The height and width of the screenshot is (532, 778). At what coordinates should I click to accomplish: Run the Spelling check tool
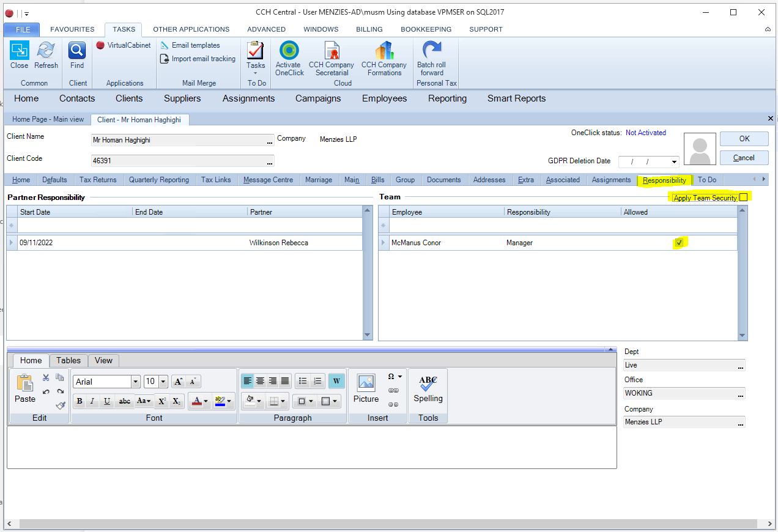click(x=428, y=389)
